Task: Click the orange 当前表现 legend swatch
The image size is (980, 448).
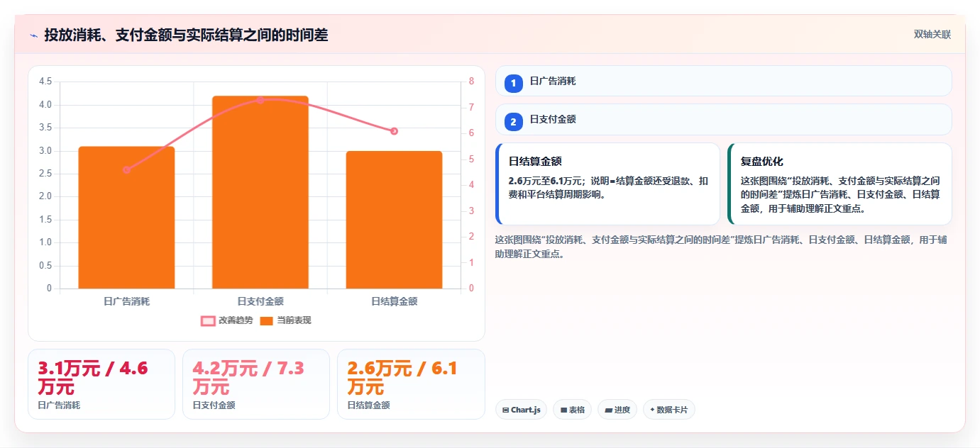Action: pos(267,320)
